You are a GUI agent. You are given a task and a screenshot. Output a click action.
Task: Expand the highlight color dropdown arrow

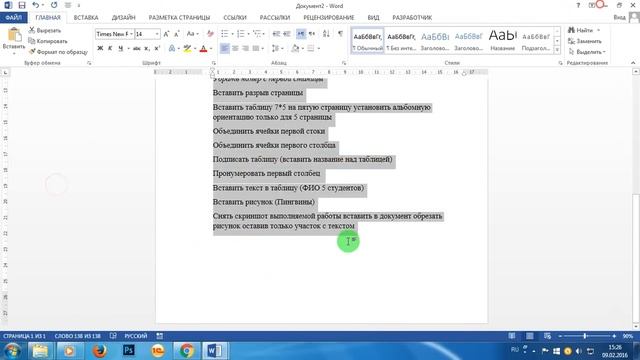pyautogui.click(x=195, y=48)
